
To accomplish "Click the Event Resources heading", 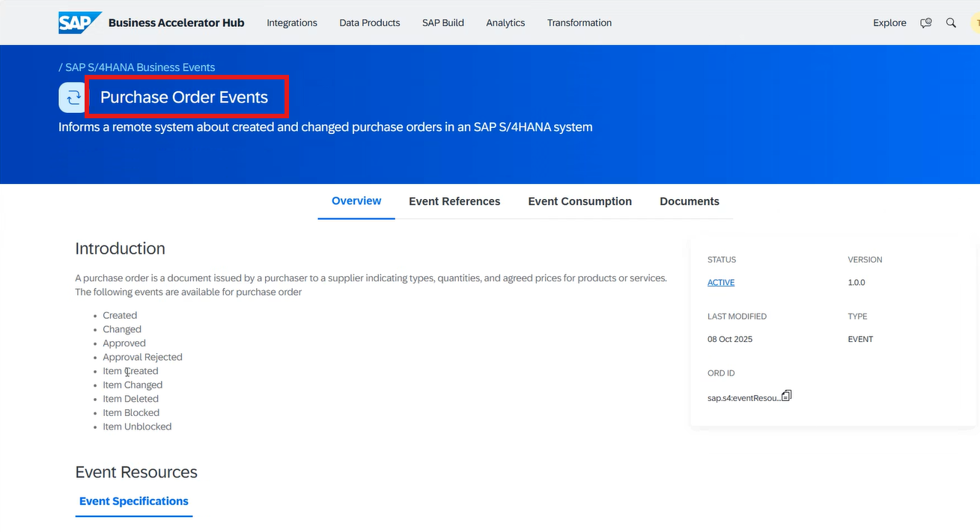I will coord(136,472).
